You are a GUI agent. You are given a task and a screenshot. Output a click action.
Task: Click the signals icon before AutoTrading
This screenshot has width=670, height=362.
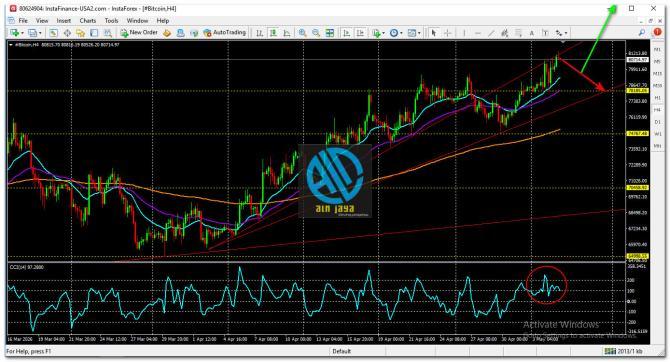tap(194, 33)
